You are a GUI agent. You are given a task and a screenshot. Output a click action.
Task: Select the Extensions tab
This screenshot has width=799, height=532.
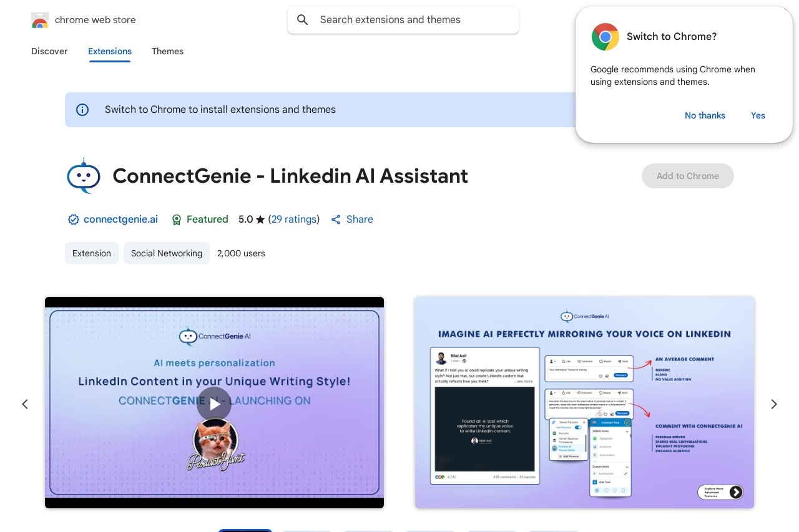pyautogui.click(x=110, y=51)
